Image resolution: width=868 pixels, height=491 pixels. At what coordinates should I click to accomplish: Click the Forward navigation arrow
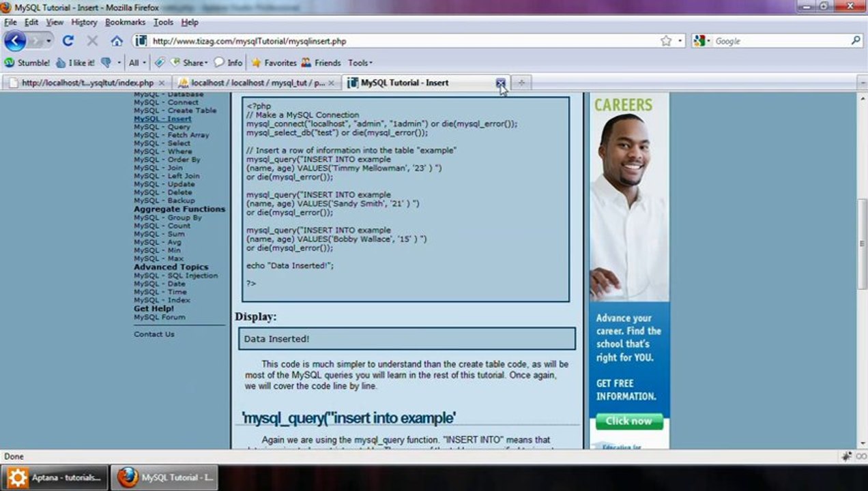click(35, 41)
